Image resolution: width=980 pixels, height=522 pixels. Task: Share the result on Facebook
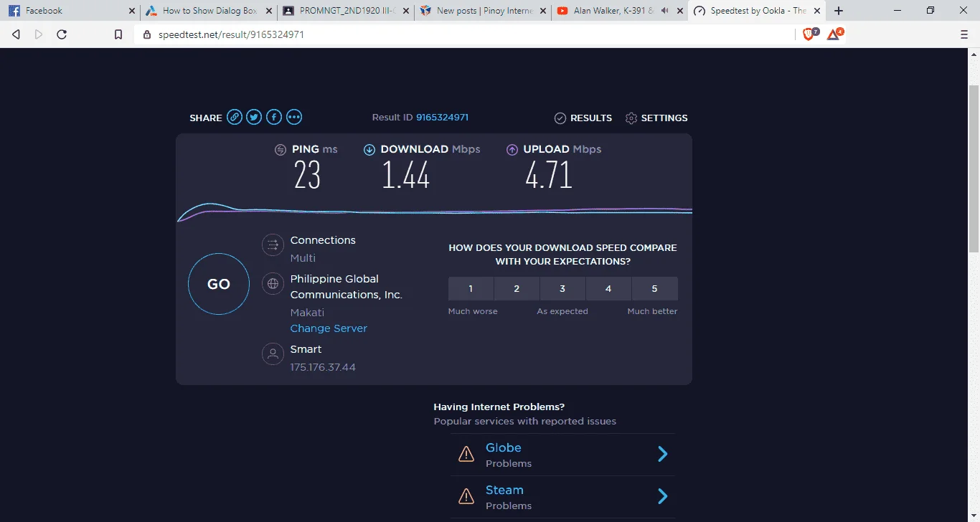[274, 118]
